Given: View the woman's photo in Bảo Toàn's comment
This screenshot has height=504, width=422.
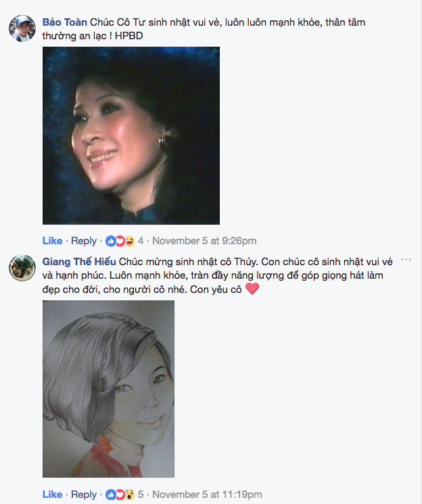Looking at the screenshot, I should click(131, 136).
